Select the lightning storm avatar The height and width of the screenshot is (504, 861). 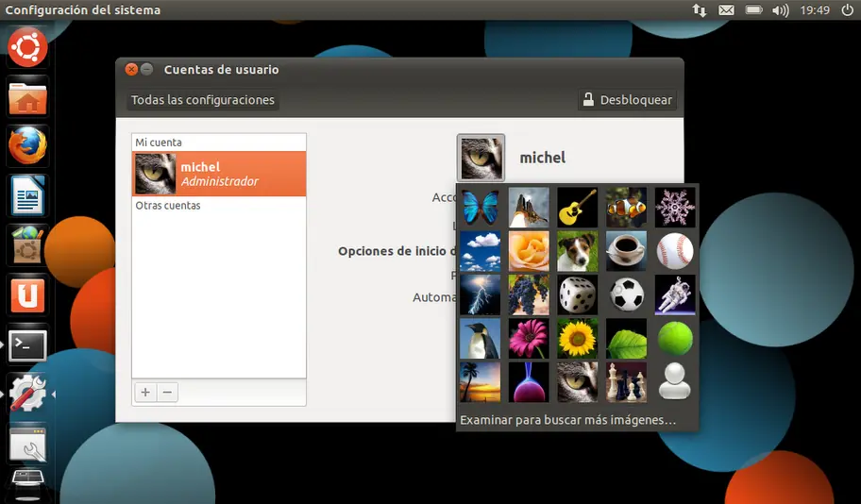(x=481, y=294)
